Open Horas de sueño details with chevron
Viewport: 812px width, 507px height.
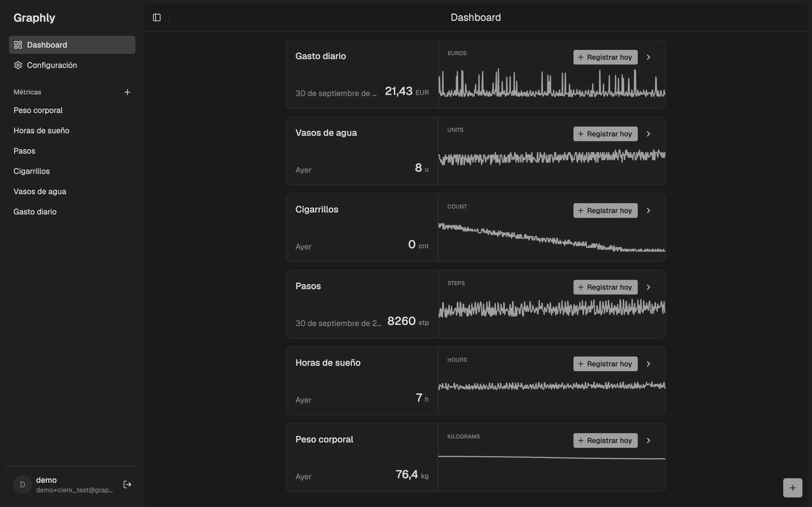(648, 364)
